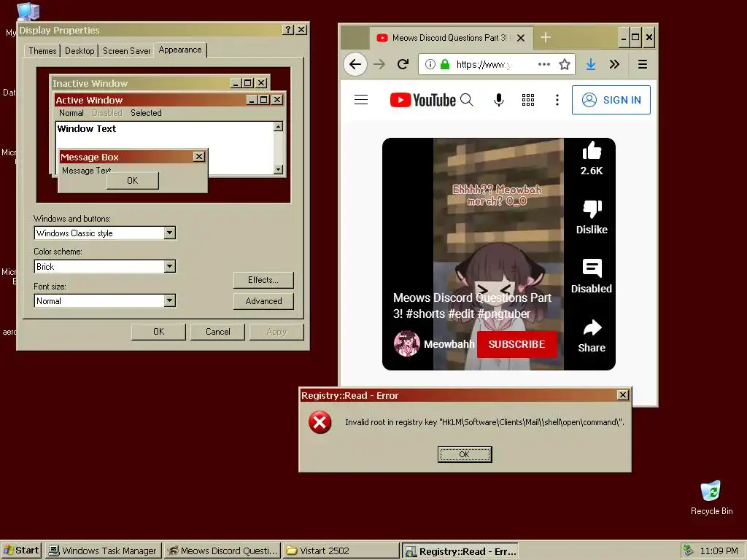This screenshot has height=560, width=747.
Task: Close the Meows Discord Questions tab
Action: (x=521, y=38)
